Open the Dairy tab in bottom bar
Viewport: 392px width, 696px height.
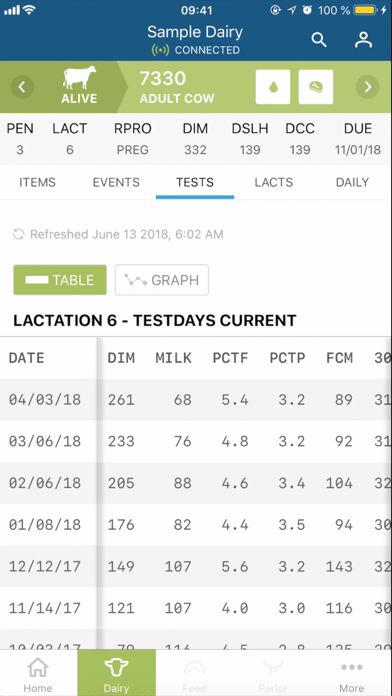117,674
